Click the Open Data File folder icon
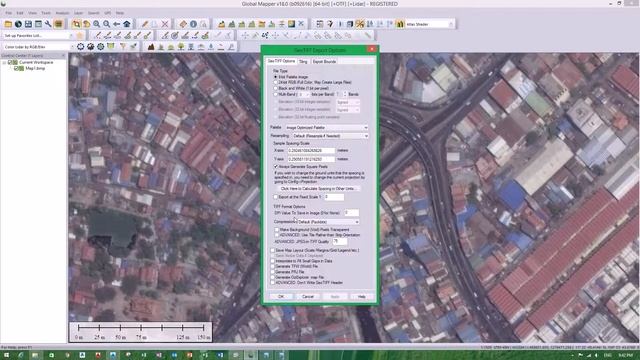 pos(8,24)
